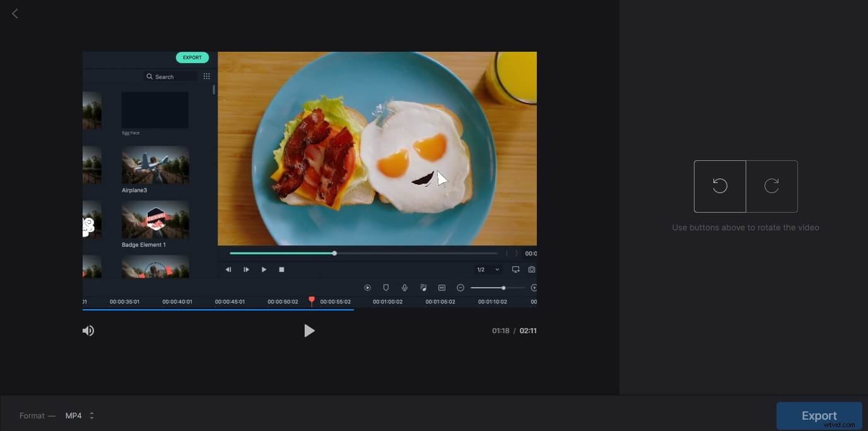Open the 1/2 playback quality dropdown
The width and height of the screenshot is (868, 431).
click(x=487, y=269)
